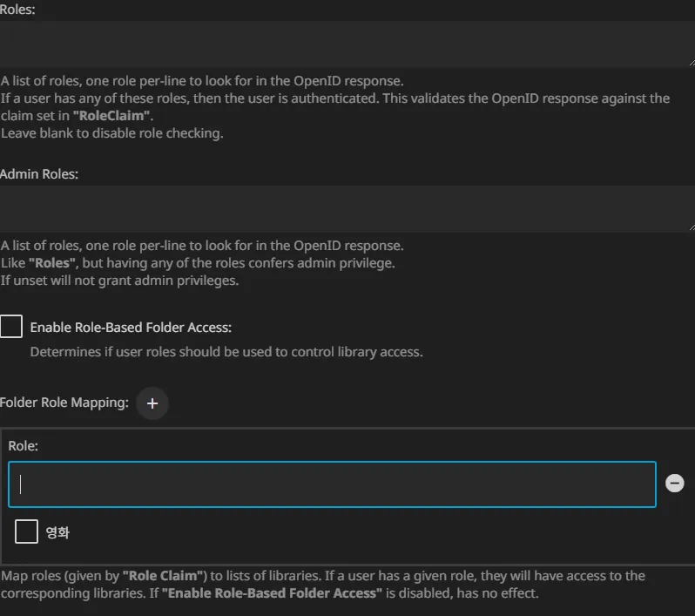This screenshot has height=616, width=695.
Task: Enable Role-Based Folder Access checkbox
Action: (11, 327)
